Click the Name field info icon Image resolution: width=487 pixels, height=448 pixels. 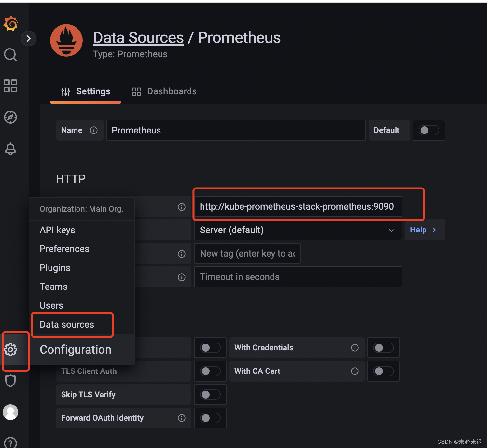(x=94, y=130)
